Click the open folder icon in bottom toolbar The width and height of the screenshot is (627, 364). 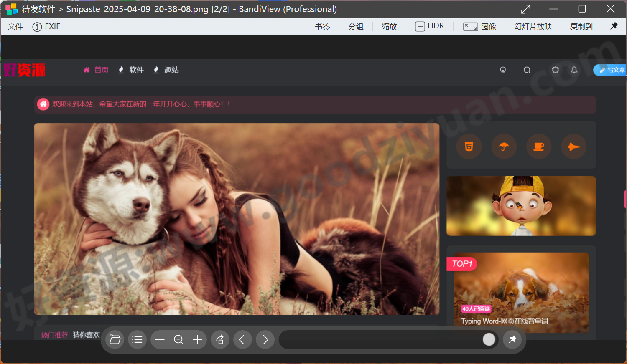click(x=115, y=340)
